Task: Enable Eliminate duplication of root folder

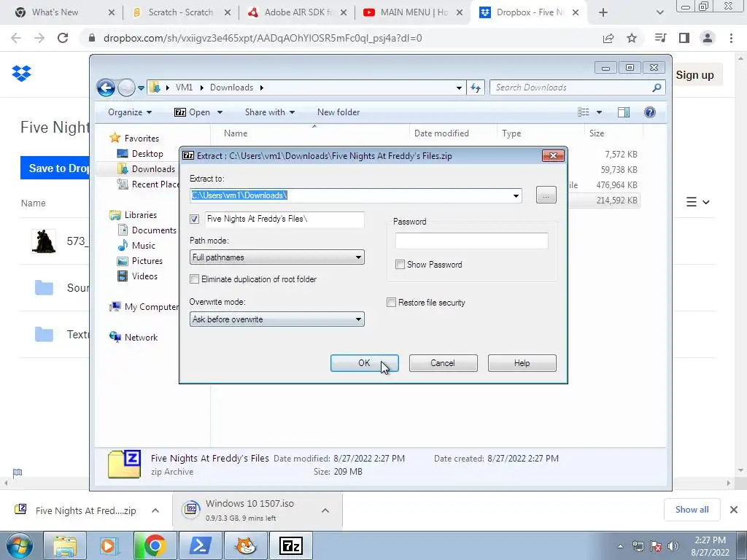Action: coord(194,279)
